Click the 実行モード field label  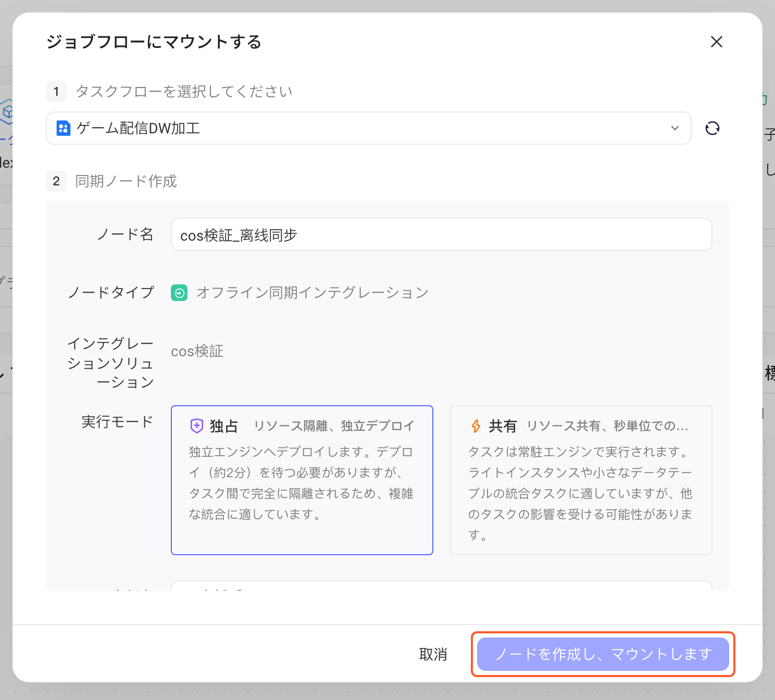coord(118,422)
